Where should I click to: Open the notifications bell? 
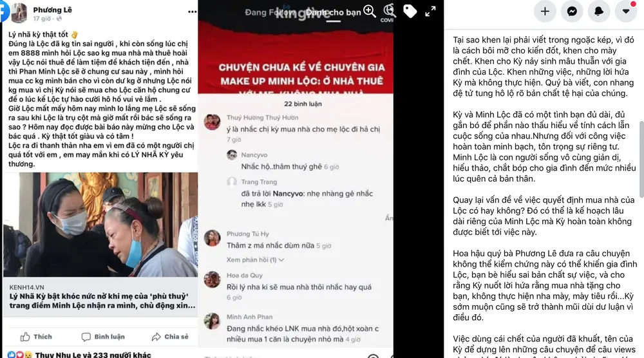[x=599, y=11]
